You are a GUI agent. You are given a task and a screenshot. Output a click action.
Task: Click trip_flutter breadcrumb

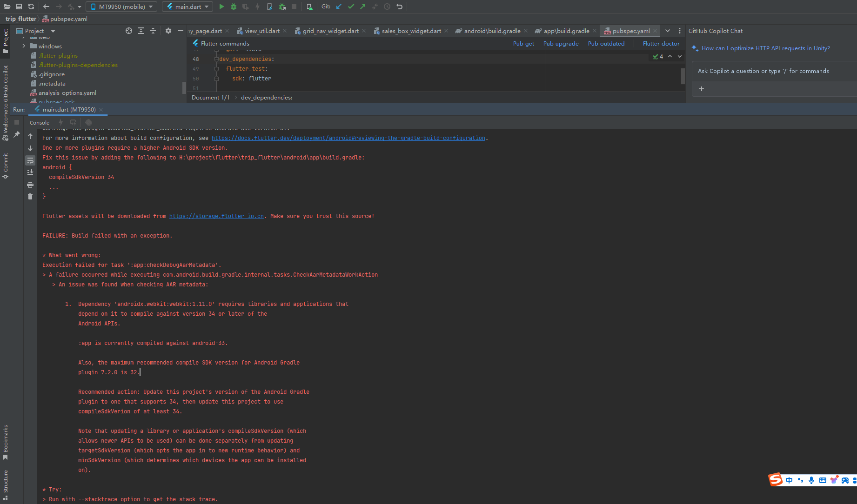[x=20, y=19]
